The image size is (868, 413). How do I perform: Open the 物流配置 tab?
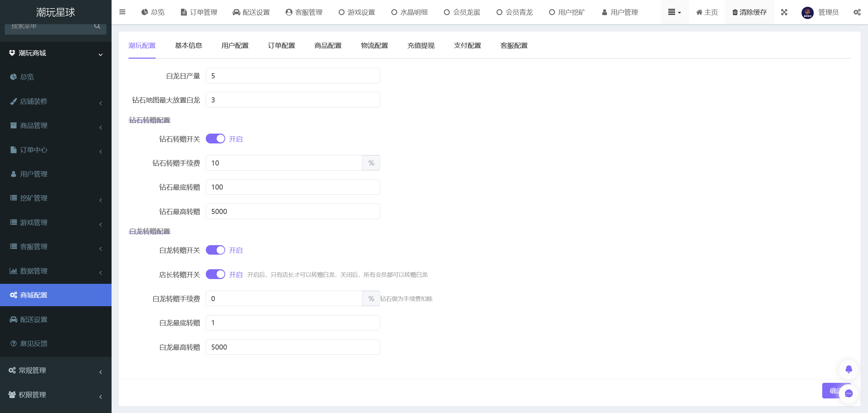click(x=374, y=45)
